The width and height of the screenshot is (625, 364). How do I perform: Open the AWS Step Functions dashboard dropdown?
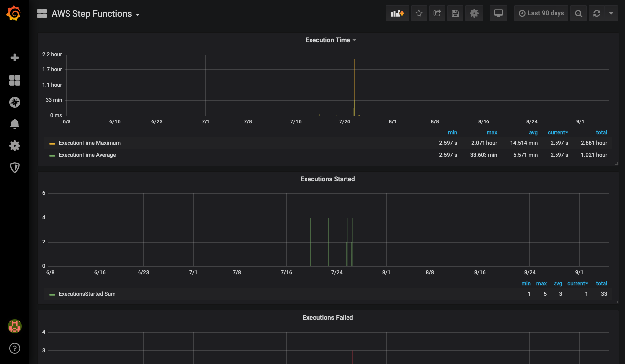coord(95,14)
